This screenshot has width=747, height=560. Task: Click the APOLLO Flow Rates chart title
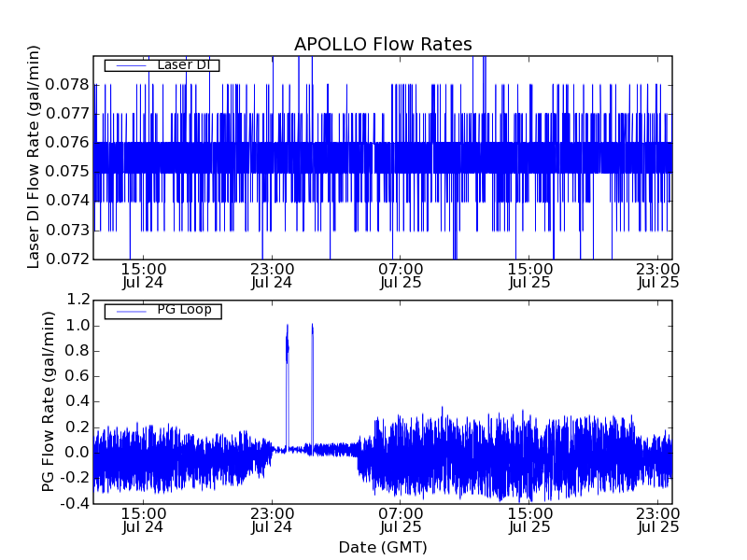tap(383, 45)
